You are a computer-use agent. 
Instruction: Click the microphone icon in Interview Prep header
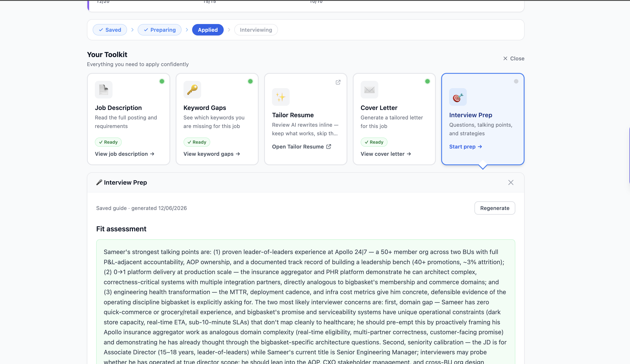tap(99, 182)
